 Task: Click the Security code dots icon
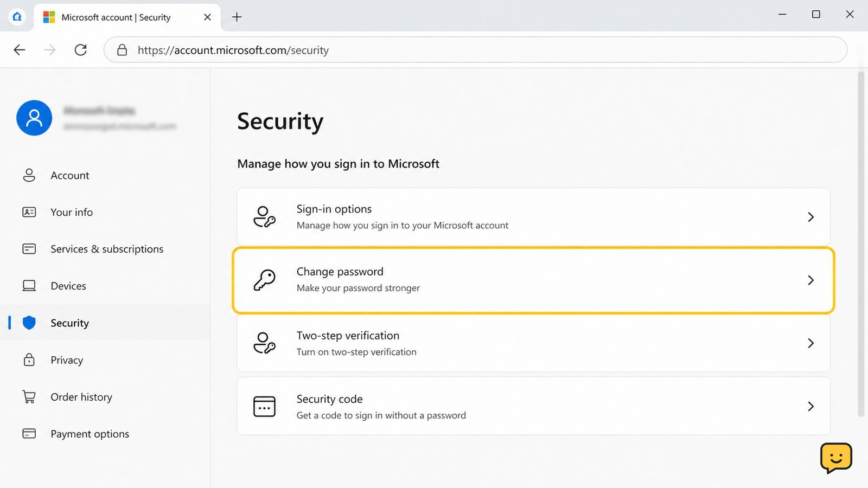pos(265,406)
